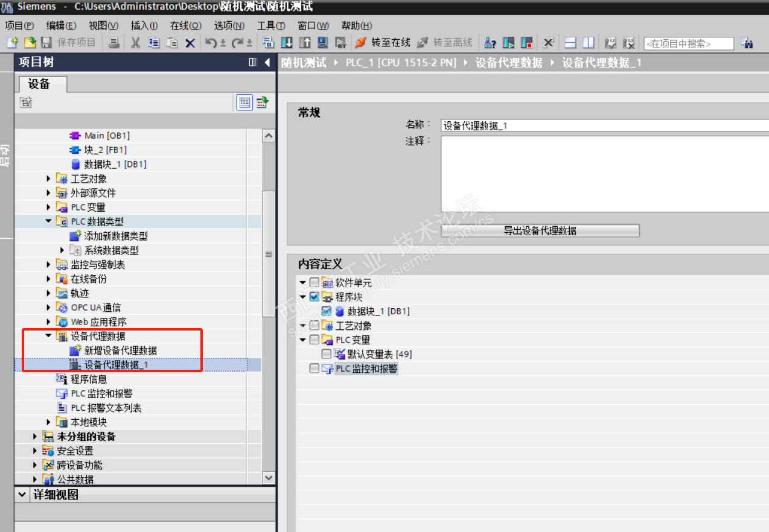Collapse project tree with left arrow icon
The height and width of the screenshot is (532, 769).
[267, 63]
